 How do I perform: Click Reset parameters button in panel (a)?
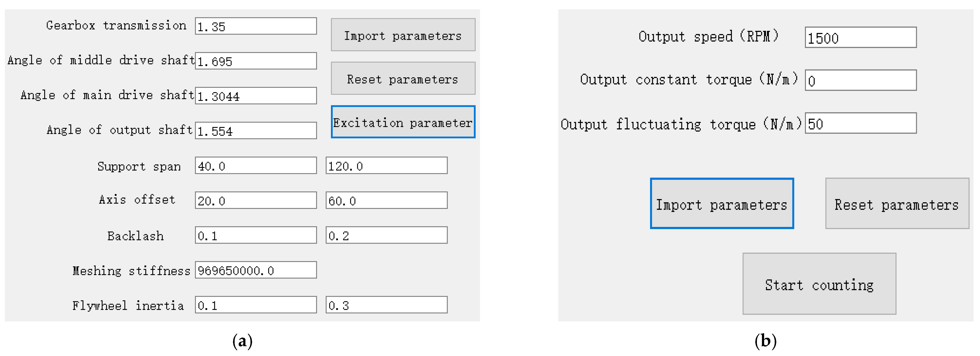pos(402,79)
